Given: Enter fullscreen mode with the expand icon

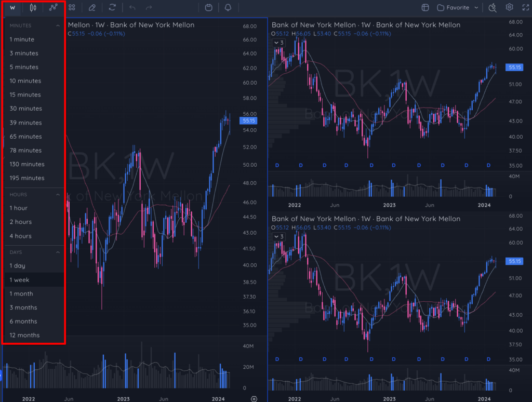Looking at the screenshot, I should tap(526, 7).
